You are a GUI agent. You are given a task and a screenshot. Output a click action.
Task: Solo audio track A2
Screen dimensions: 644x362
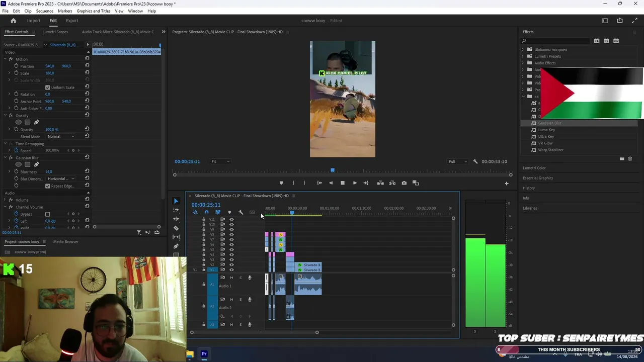(240, 300)
